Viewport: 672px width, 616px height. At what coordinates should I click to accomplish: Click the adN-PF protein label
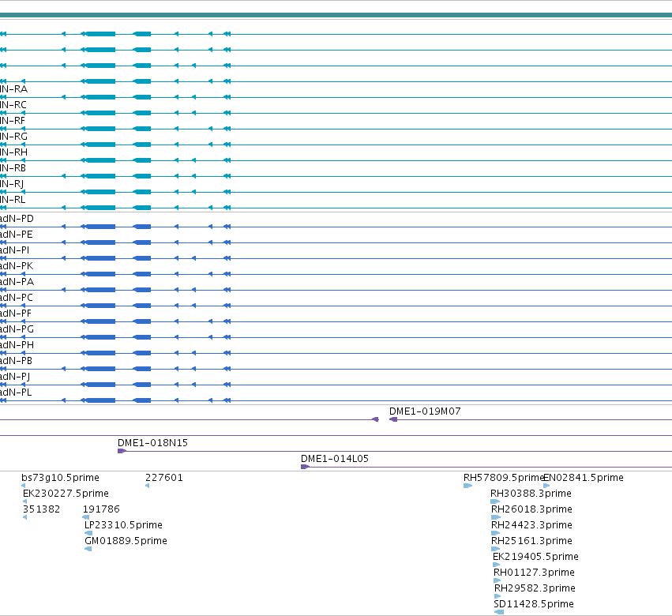[16, 314]
